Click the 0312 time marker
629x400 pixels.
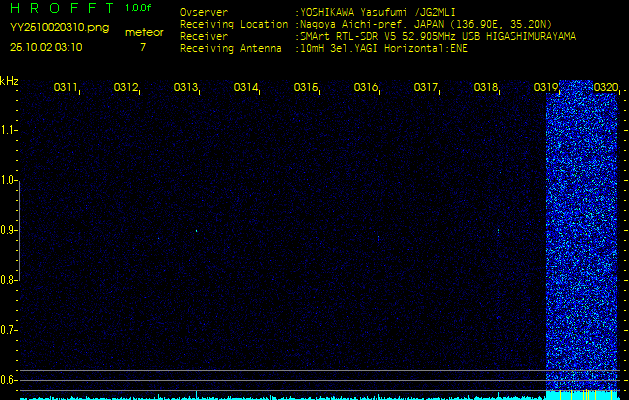[x=126, y=87]
